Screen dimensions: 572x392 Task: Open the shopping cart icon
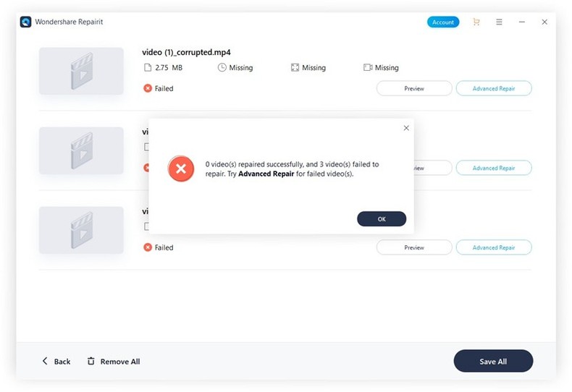pos(476,22)
